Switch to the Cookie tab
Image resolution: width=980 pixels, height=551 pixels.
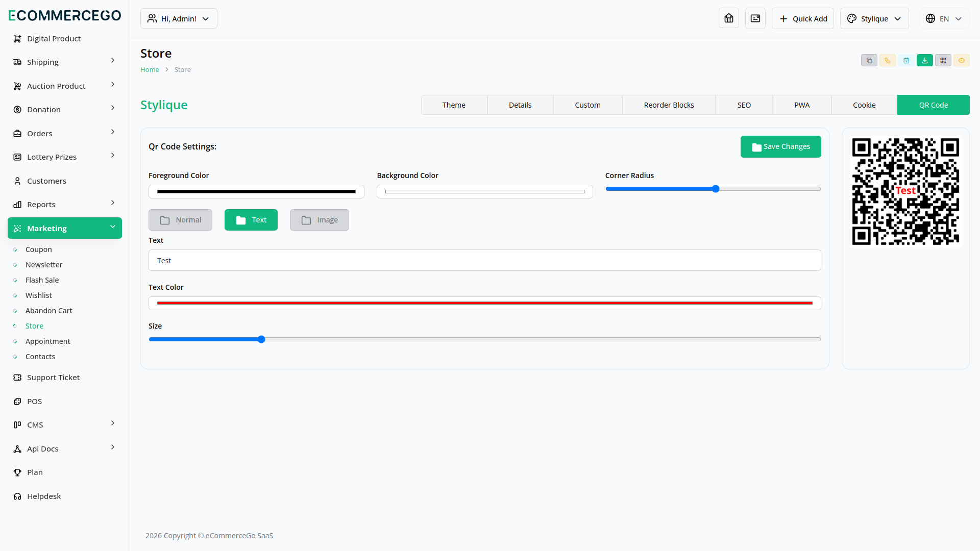[864, 105]
